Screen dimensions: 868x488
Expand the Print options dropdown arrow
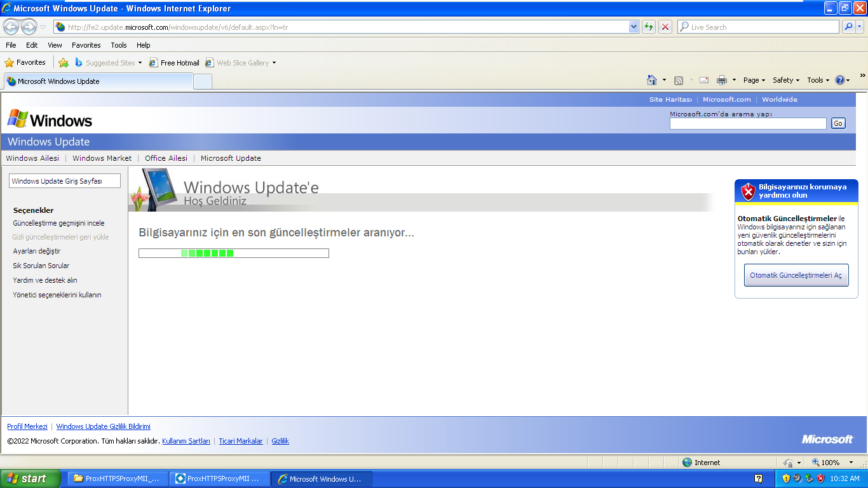point(734,80)
